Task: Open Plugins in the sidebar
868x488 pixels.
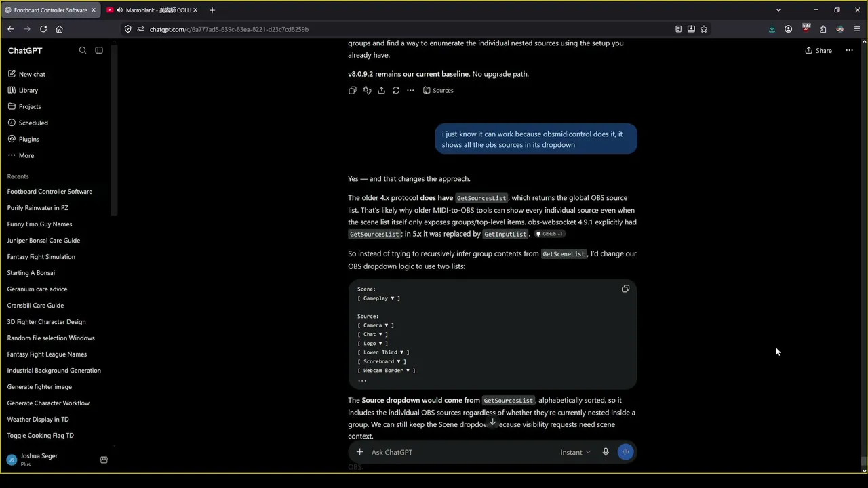Action: [29, 139]
